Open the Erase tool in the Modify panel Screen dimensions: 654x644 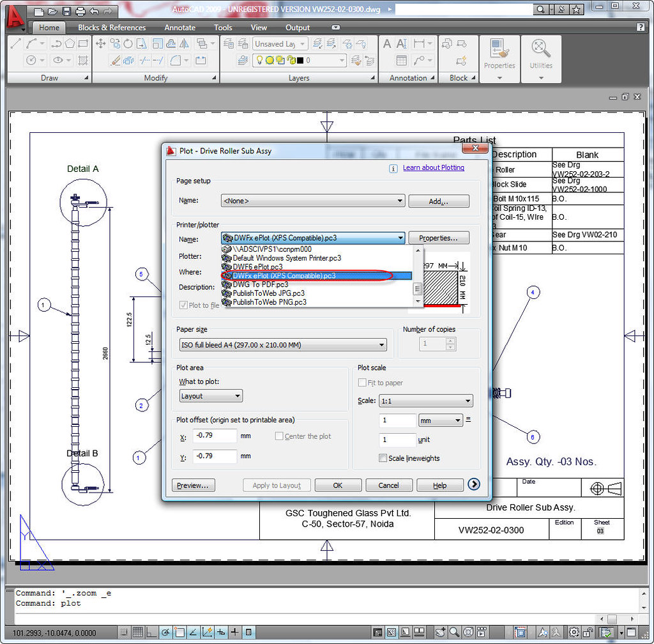pos(116,61)
